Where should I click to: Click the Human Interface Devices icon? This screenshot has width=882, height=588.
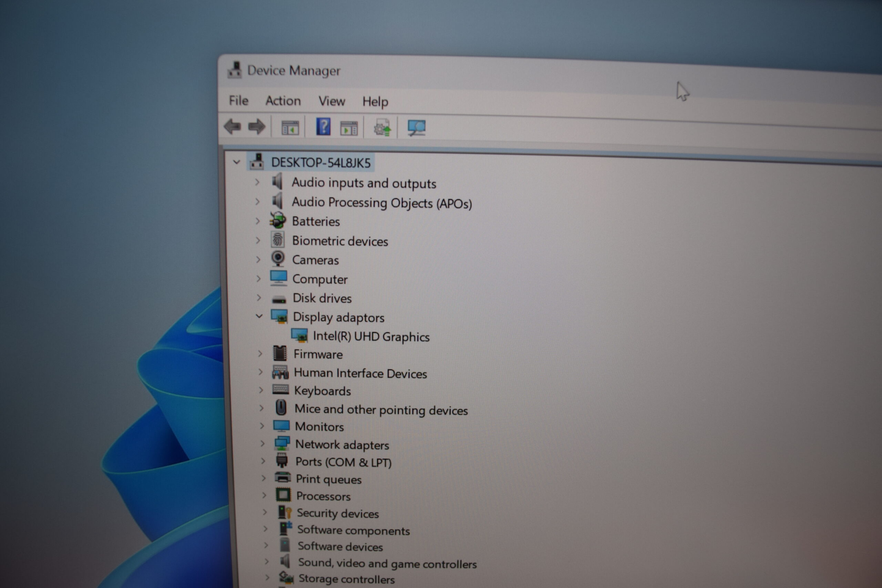pos(280,372)
